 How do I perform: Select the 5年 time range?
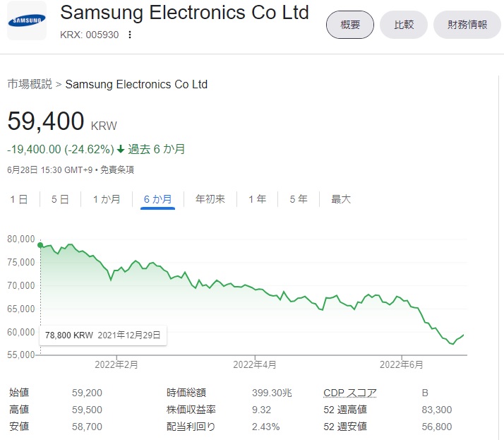pos(299,199)
